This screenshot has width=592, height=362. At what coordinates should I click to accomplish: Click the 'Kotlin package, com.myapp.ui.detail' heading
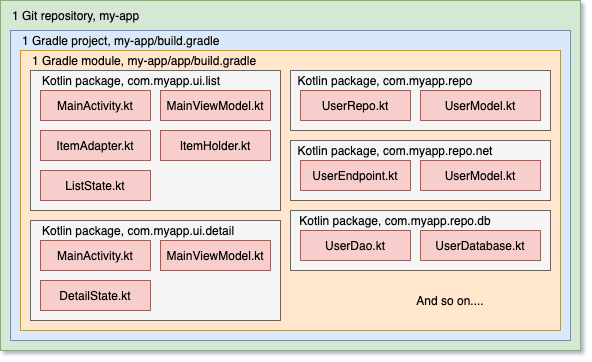click(x=138, y=231)
